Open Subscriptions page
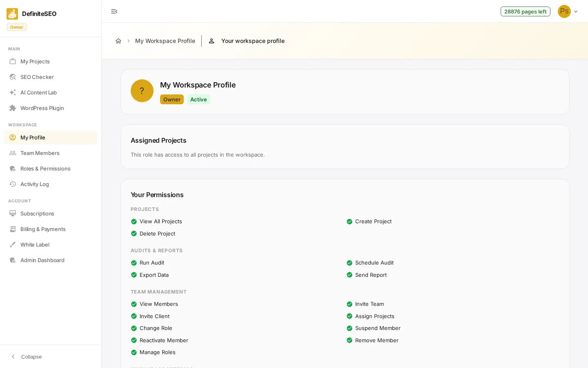The width and height of the screenshot is (588, 368). 51,213
